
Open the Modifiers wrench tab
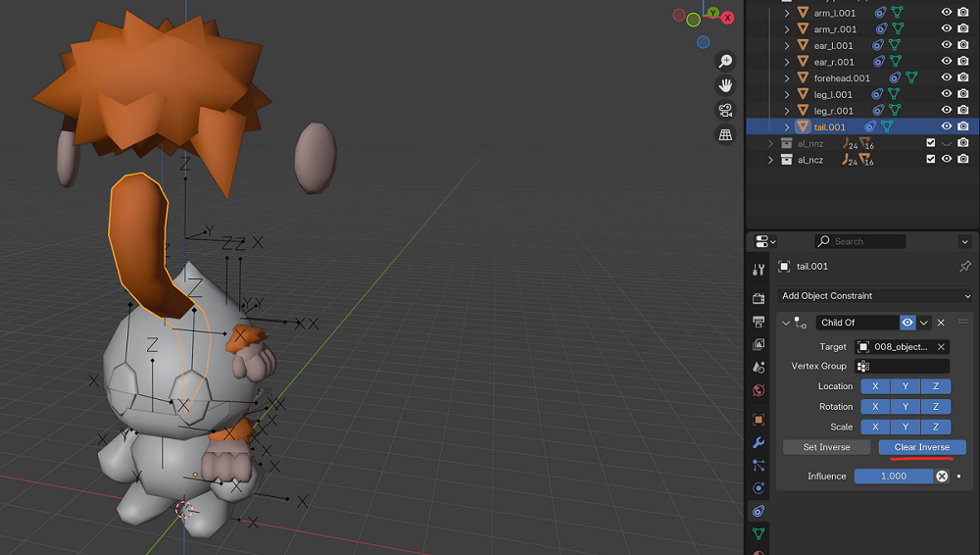click(759, 442)
